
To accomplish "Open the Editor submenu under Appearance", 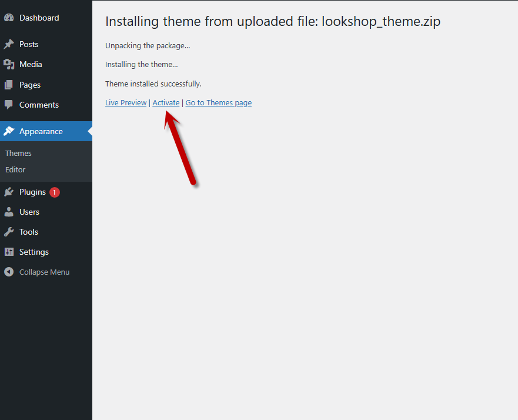I will tap(15, 169).
